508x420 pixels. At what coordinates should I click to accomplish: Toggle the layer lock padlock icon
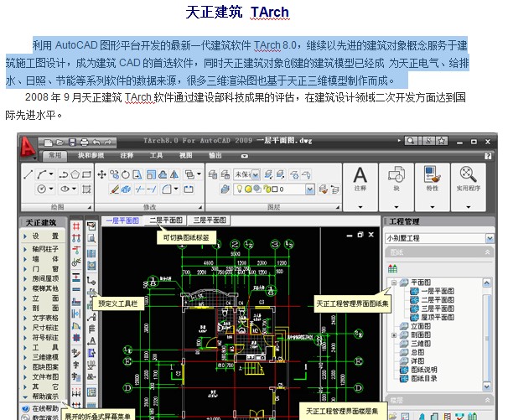[267, 189]
